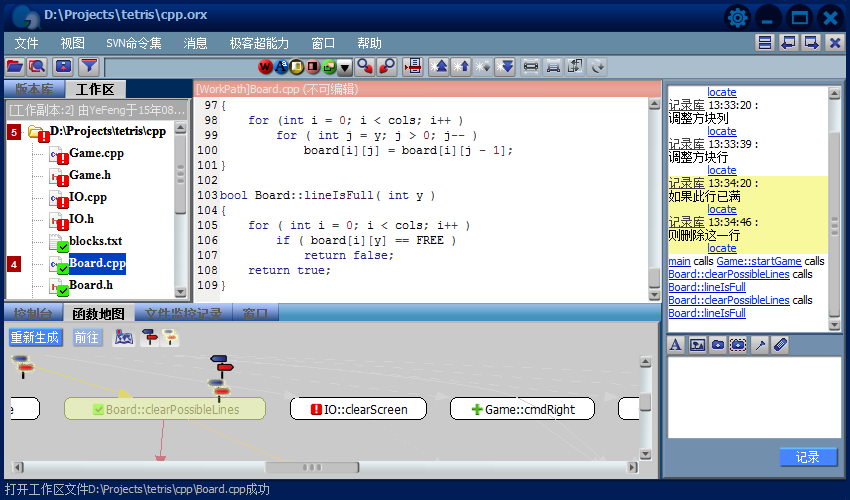This screenshot has width=850, height=500.
Task: Click the open folder icon in toolbar
Action: (x=15, y=66)
